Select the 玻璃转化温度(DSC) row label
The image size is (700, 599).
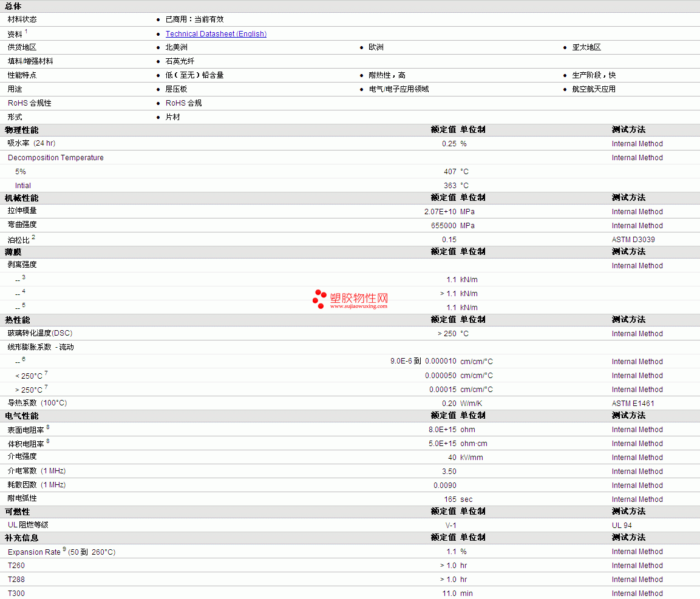40,333
